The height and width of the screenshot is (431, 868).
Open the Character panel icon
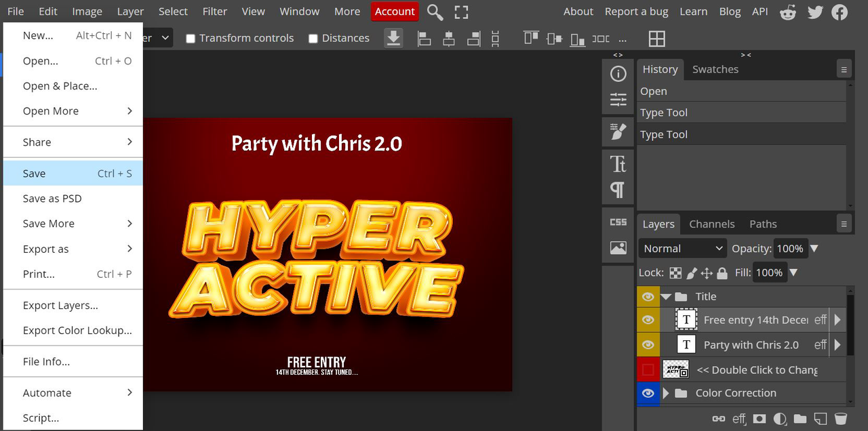click(x=618, y=163)
